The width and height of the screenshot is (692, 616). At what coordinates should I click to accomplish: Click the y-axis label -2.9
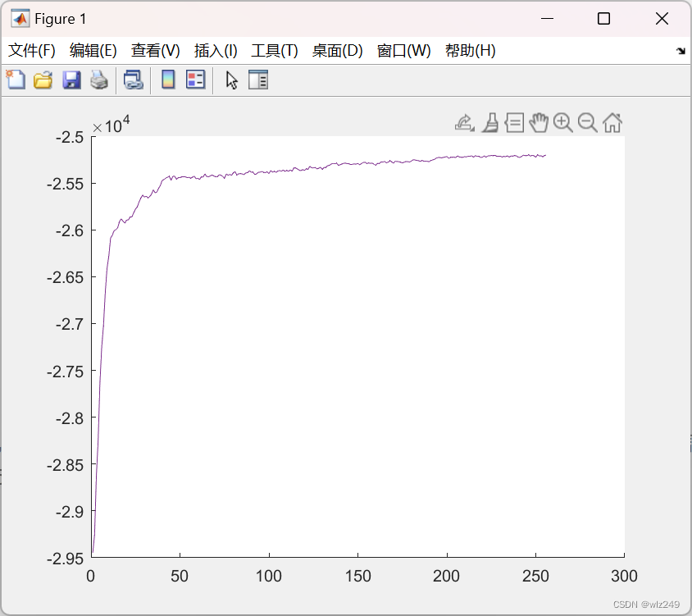point(70,512)
